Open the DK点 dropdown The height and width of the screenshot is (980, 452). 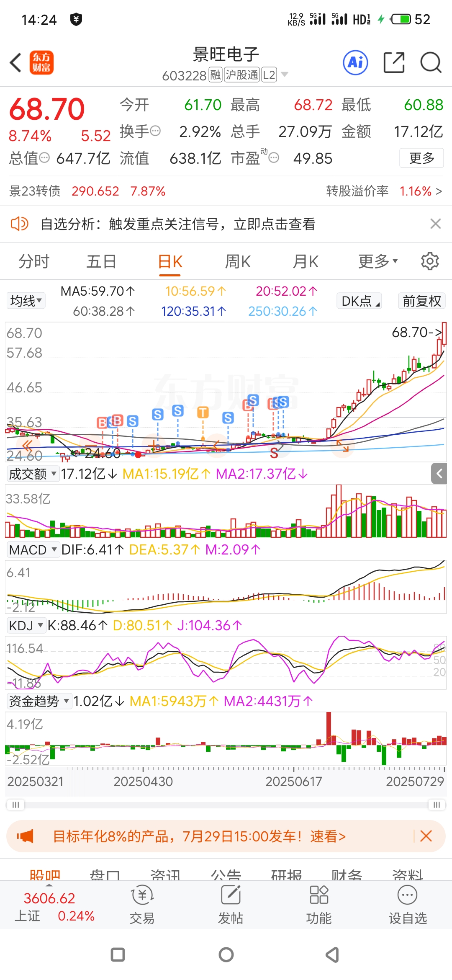(x=359, y=301)
